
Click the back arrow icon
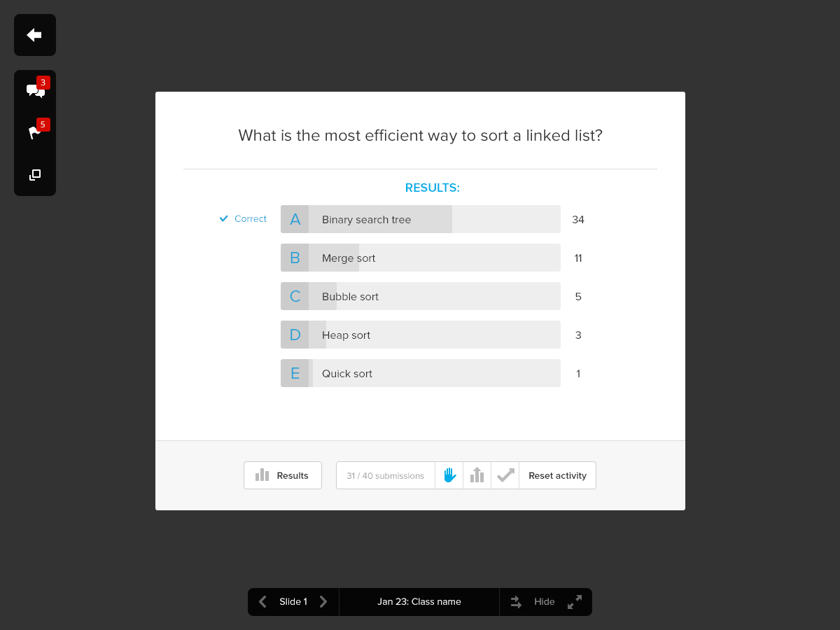point(34,35)
